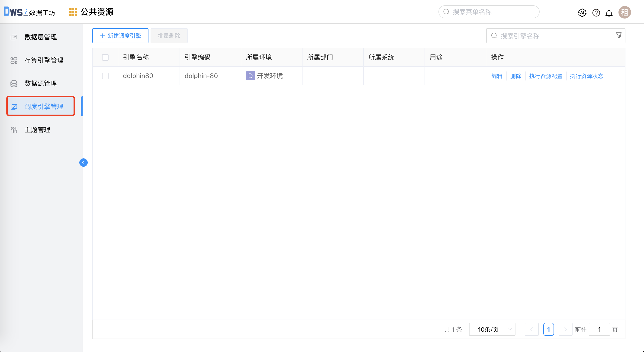644x352 pixels.
Task: Open the 10条/页 page size dropdown
Action: click(x=492, y=329)
